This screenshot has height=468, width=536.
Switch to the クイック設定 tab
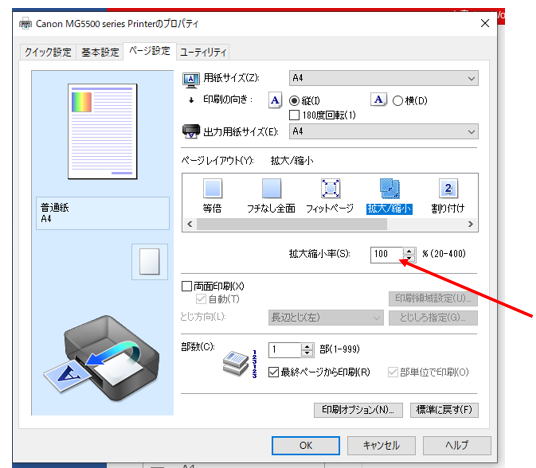(48, 52)
